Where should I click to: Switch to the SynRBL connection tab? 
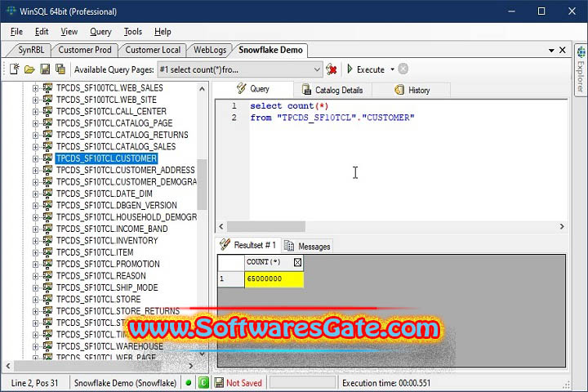pos(31,50)
